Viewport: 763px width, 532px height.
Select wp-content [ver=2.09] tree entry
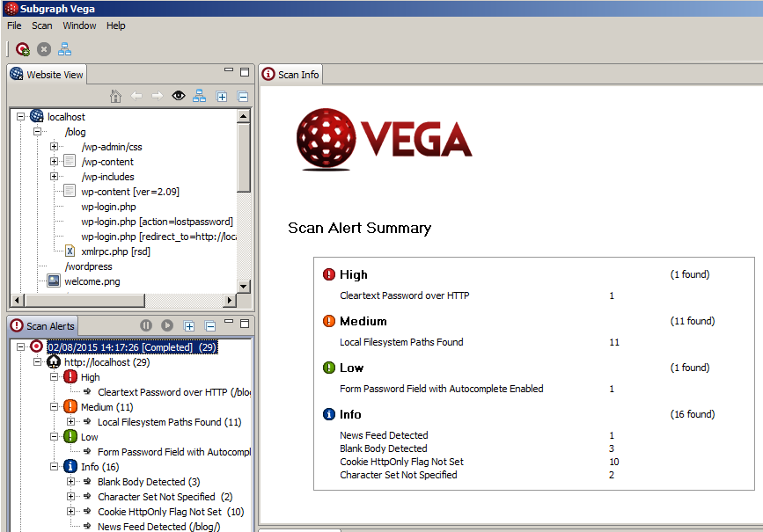click(130, 192)
